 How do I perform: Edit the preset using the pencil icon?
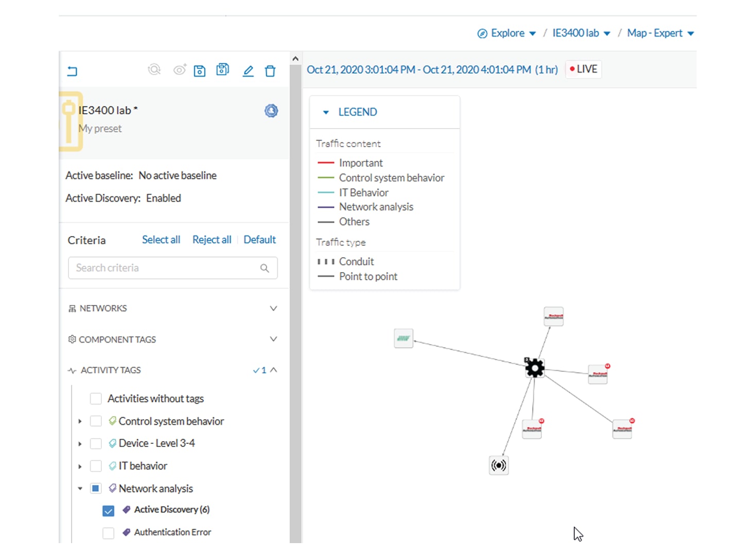pyautogui.click(x=248, y=71)
